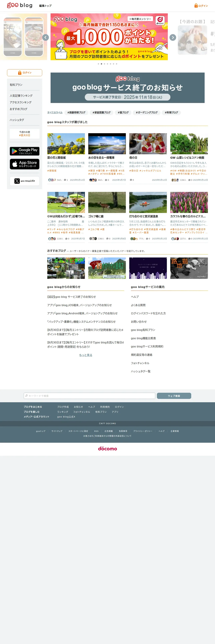The height and width of the screenshot is (644, 215).
Task: Open 水の空を走る一畑電車 article title
Action: [101, 158]
